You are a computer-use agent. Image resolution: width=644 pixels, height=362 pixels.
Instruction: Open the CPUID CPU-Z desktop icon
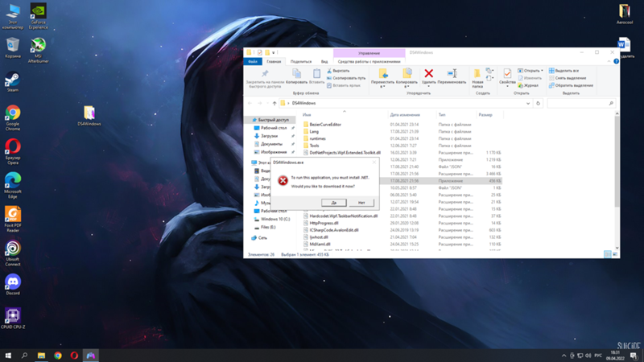[x=13, y=319]
